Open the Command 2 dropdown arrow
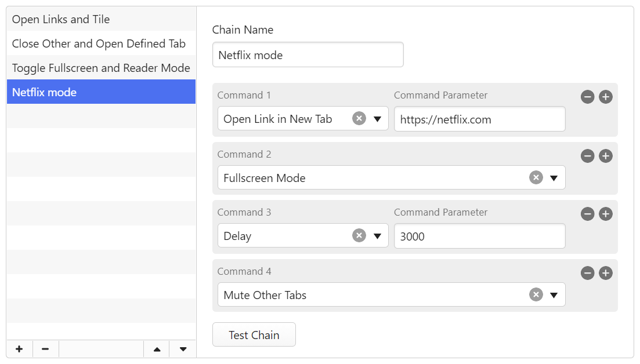 (x=554, y=178)
